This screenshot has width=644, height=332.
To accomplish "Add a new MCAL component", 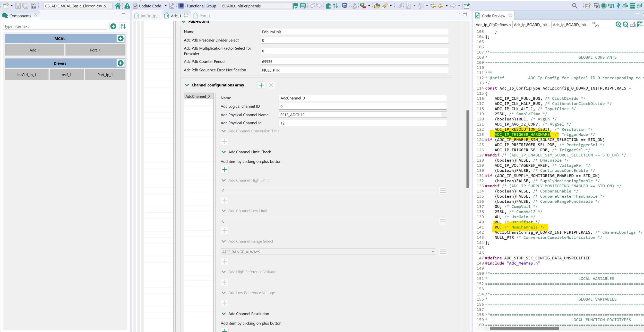I will [121, 39].
